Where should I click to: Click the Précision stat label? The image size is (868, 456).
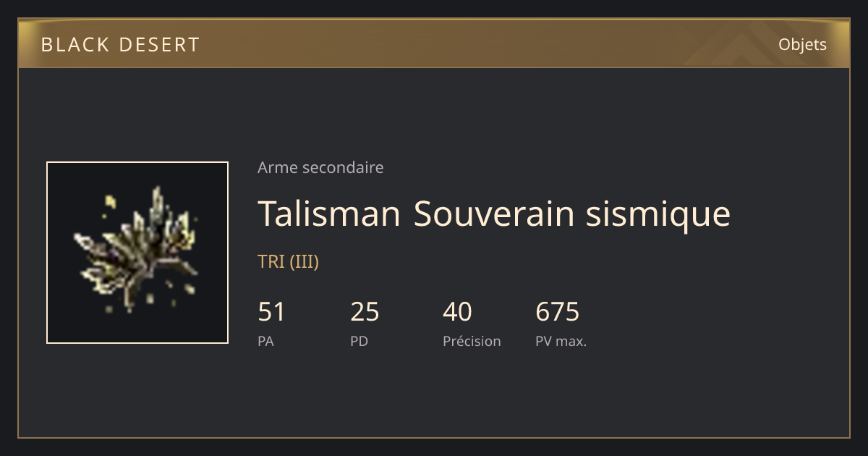[x=472, y=341]
